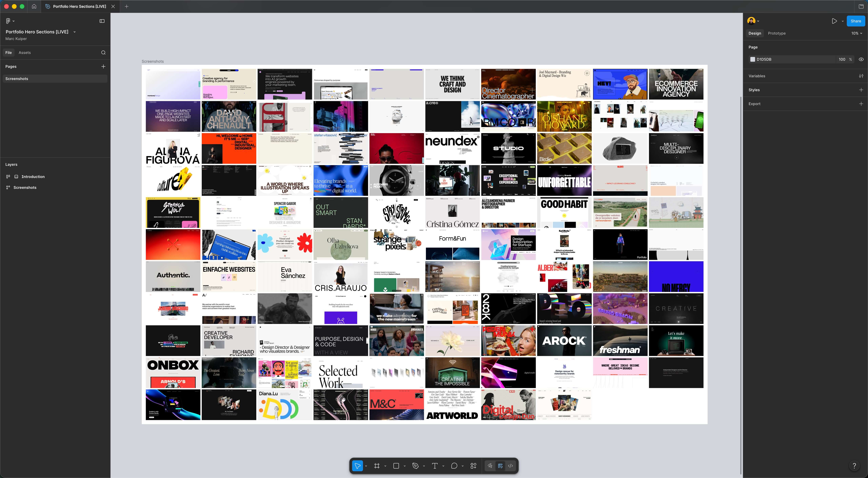Collapse the left sidebar panel
This screenshot has height=478, width=868.
[102, 21]
